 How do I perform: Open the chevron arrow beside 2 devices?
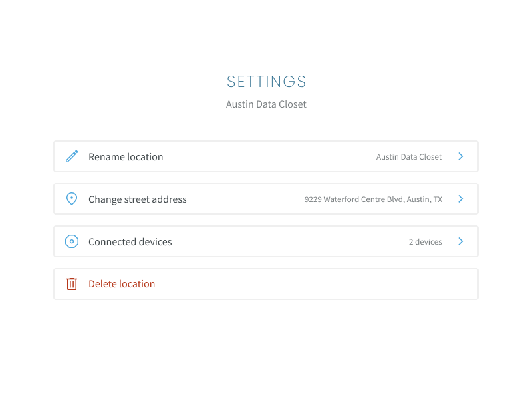(x=460, y=241)
